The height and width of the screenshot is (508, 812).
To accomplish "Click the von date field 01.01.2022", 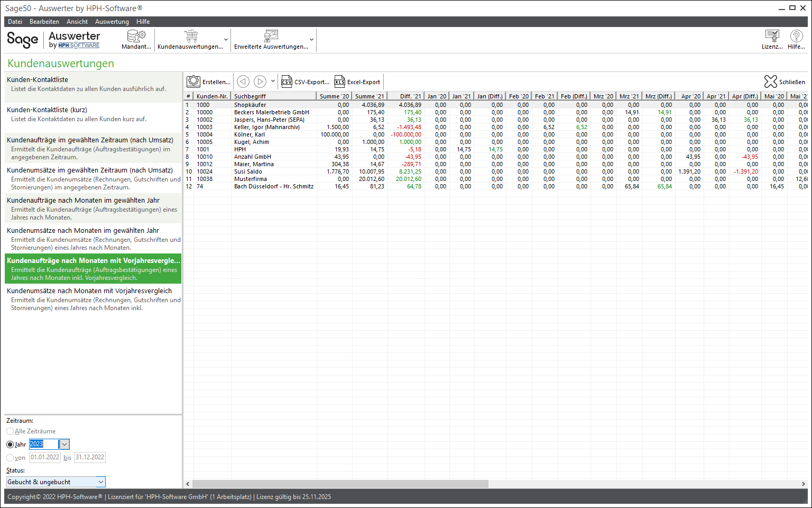I will (x=45, y=457).
